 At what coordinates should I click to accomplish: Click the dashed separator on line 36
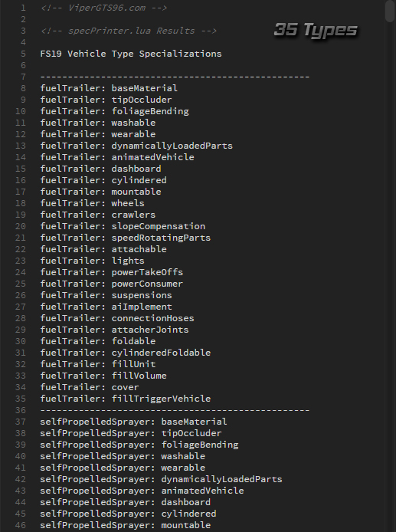click(x=175, y=410)
